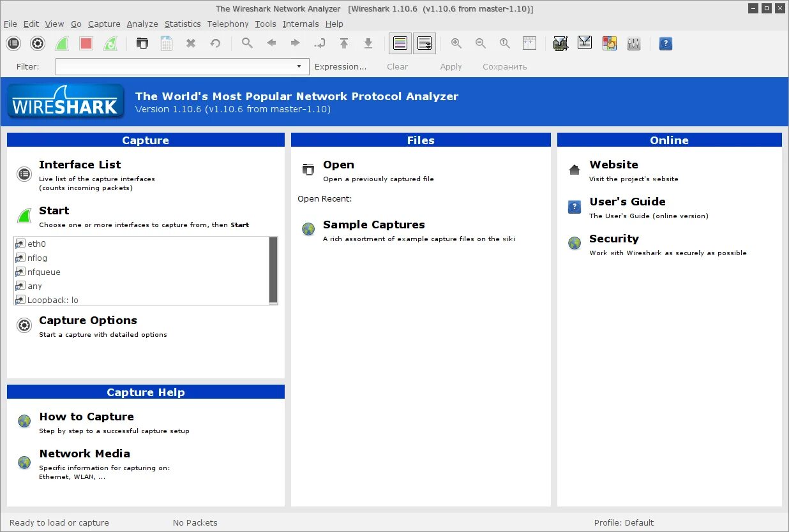Open the View menu
This screenshot has height=532, width=789.
pos(54,24)
